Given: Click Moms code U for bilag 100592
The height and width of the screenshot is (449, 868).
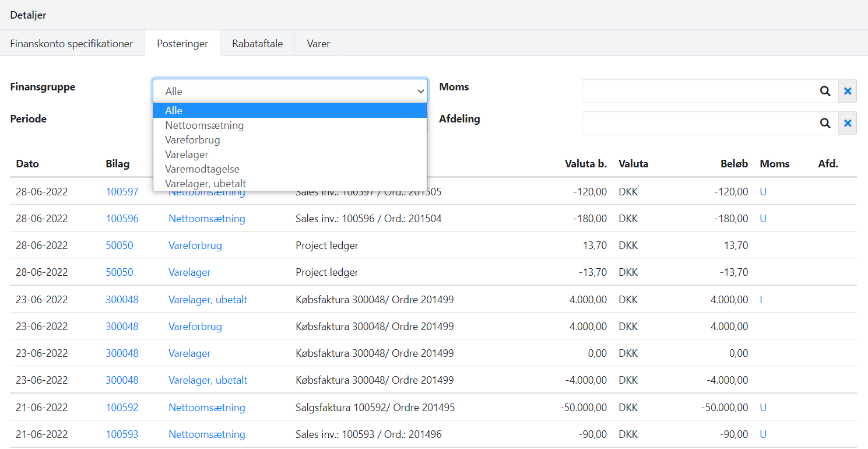Looking at the screenshot, I should [x=763, y=408].
